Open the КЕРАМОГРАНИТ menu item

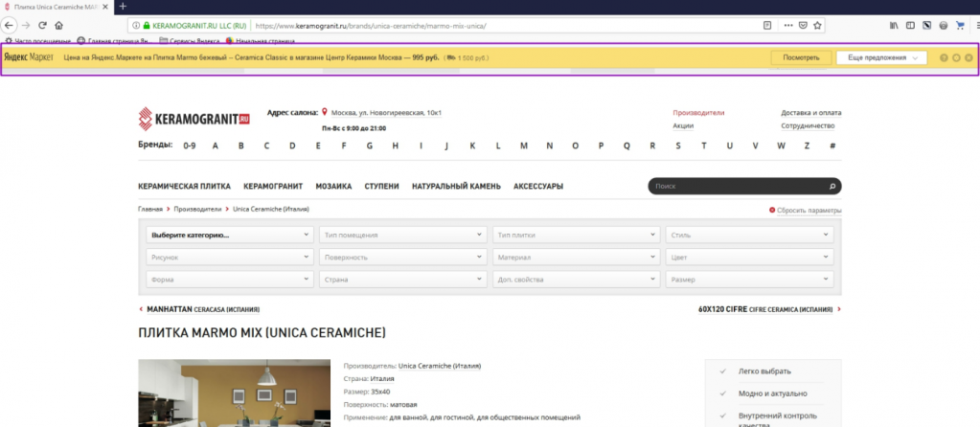point(273,186)
